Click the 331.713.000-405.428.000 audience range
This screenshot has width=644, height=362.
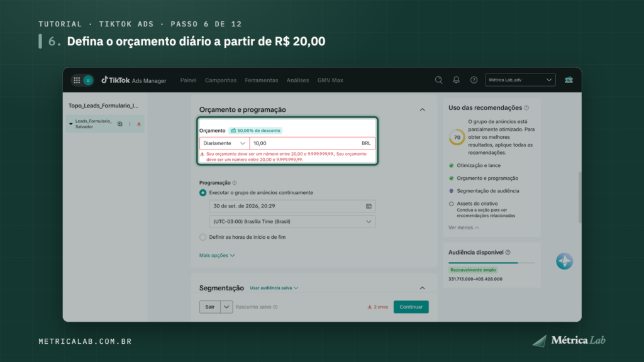(475, 279)
